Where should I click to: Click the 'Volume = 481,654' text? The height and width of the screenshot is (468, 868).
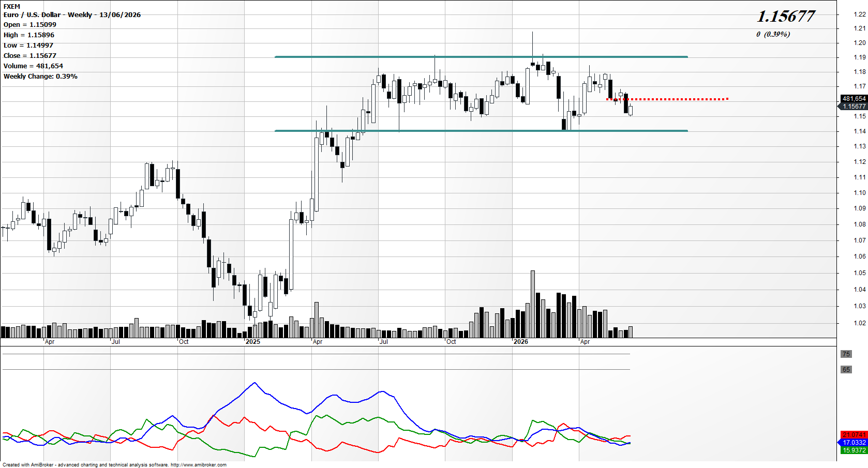point(33,66)
